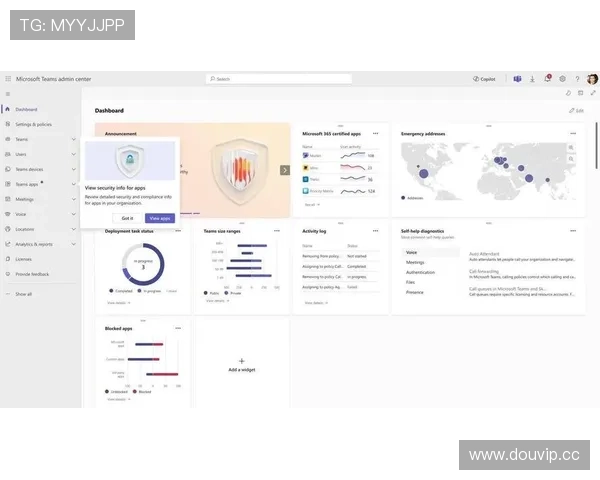This screenshot has height=480, width=600.
Task: Show notifications via the bell icon
Action: pos(547,78)
